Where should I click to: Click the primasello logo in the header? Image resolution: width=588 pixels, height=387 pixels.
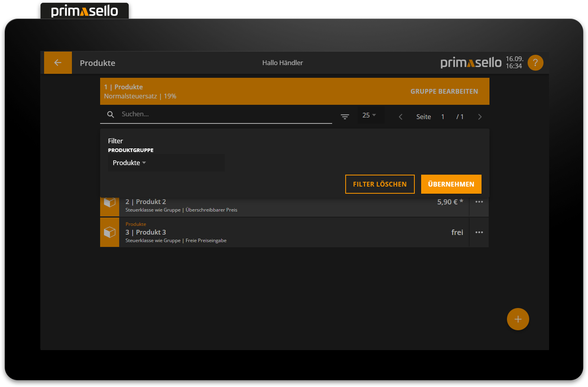(x=471, y=62)
